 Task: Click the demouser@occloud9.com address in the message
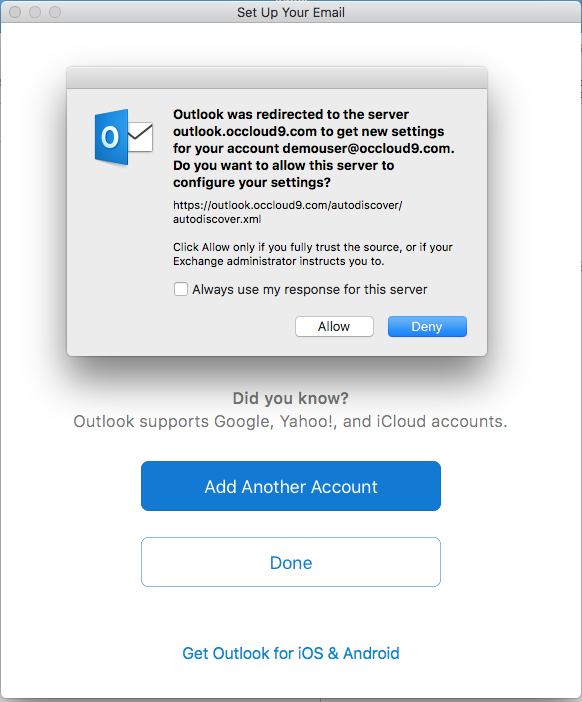coord(368,148)
